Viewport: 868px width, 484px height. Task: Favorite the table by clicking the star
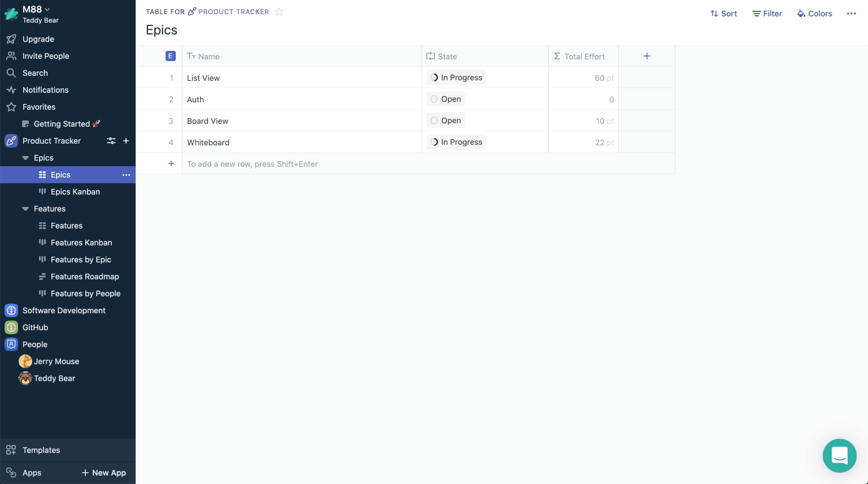click(279, 11)
